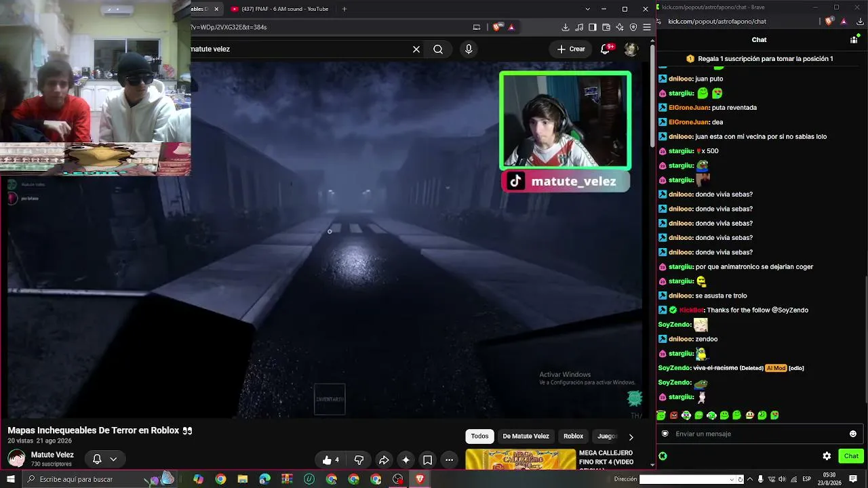Toggle volume speaker in system tray

pyautogui.click(x=782, y=479)
